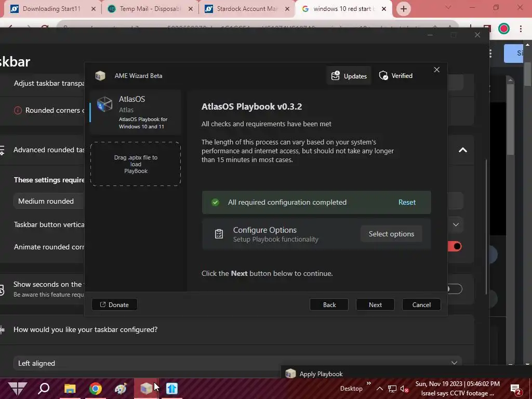Open Chrome tab search chevron
The height and width of the screenshot is (399, 532).
(x=448, y=7)
